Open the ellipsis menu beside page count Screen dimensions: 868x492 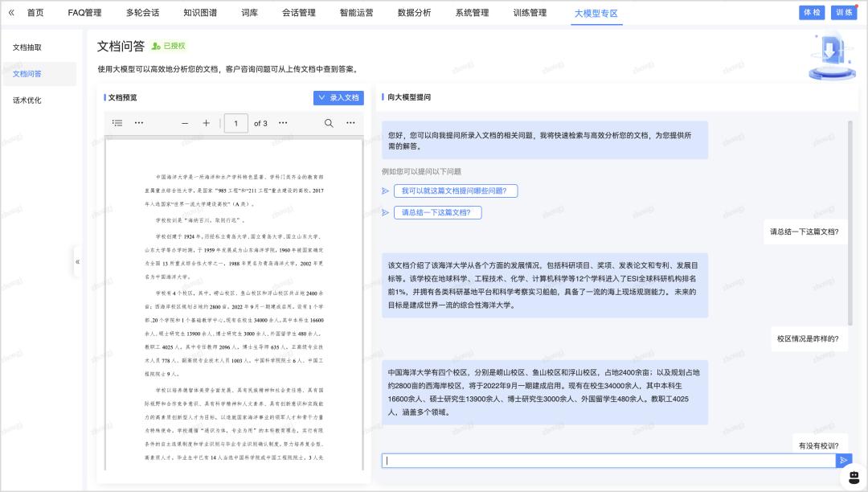pos(282,123)
